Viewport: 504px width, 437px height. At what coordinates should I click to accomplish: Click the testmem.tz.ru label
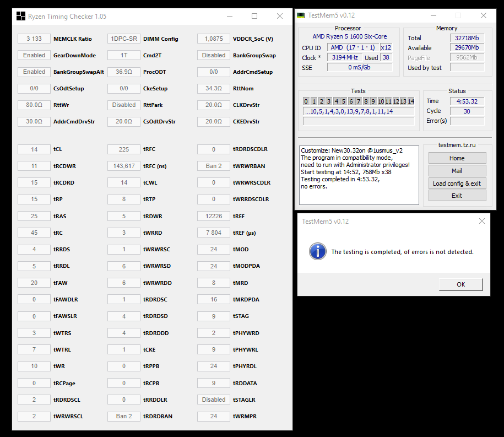(457, 145)
